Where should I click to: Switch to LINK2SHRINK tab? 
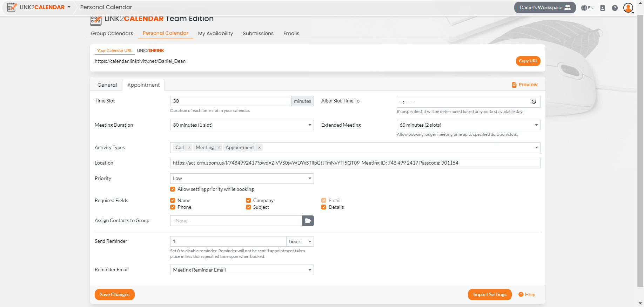[150, 51]
